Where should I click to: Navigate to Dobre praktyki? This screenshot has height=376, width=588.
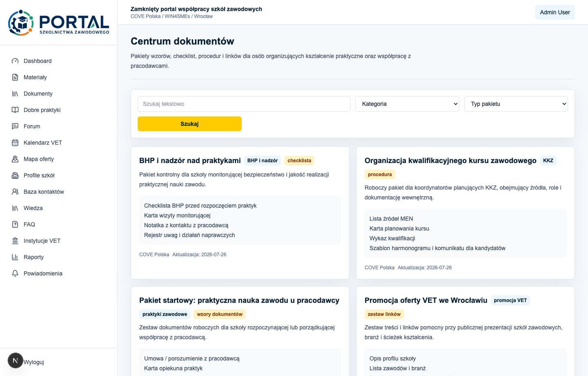(59, 110)
